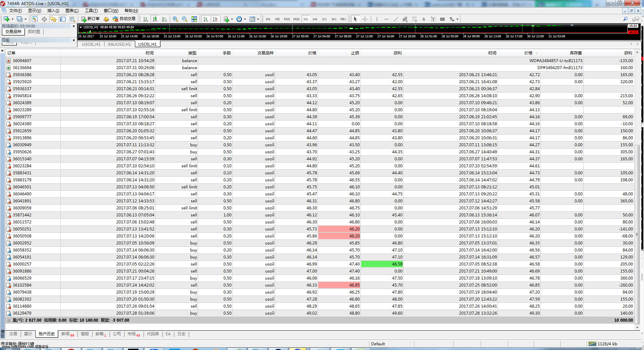Select the Text Label tool
Image resolution: width=644 pixels, height=350 pixels.
click(x=433, y=19)
